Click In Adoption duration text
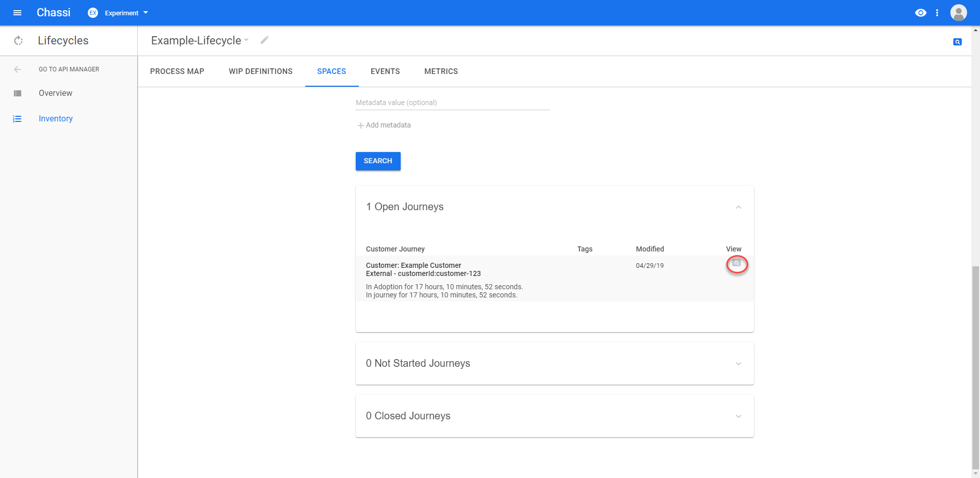Image resolution: width=980 pixels, height=478 pixels. [445, 287]
